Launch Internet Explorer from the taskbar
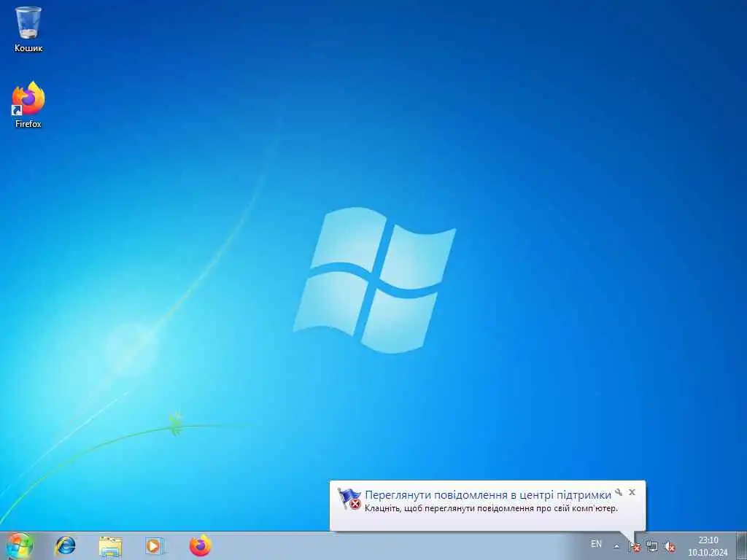This screenshot has height=560, width=747. tap(65, 545)
